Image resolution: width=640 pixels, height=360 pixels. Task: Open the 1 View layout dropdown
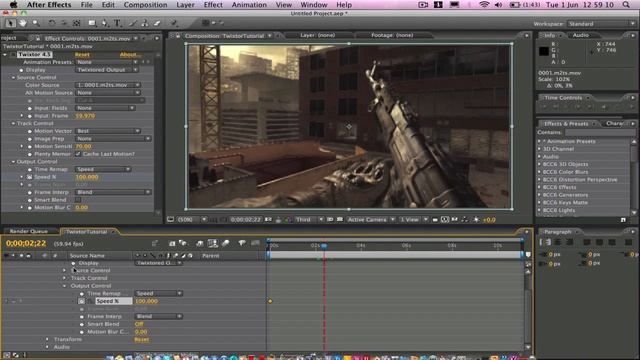(413, 220)
